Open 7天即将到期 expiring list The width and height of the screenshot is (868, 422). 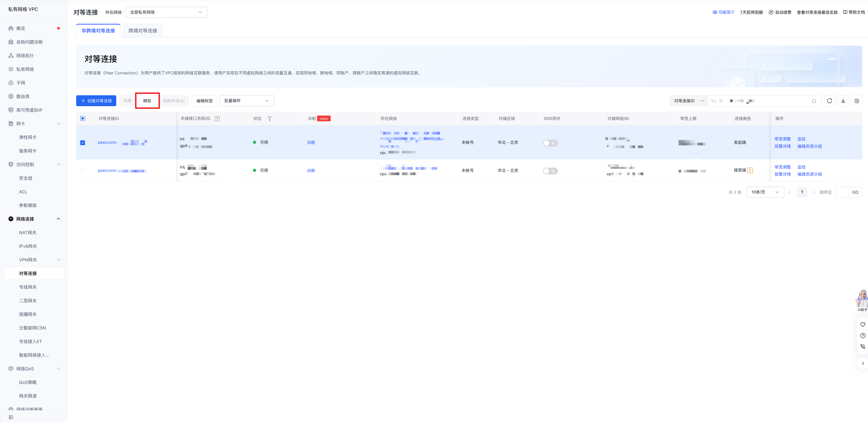(751, 12)
